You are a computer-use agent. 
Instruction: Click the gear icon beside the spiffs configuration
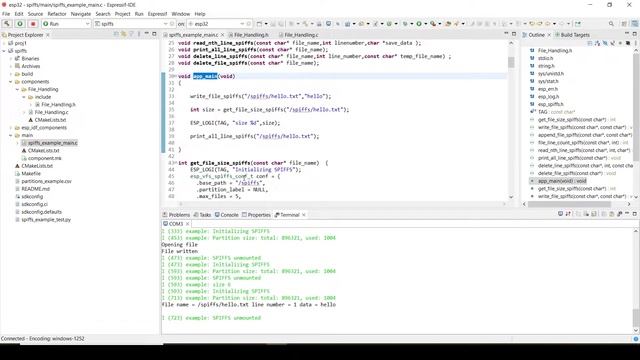coord(172,24)
